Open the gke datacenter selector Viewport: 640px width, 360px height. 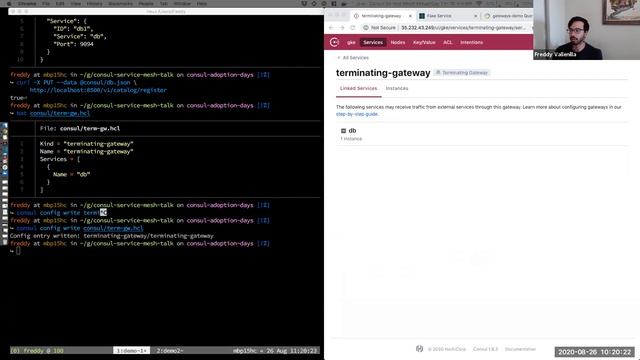point(351,42)
